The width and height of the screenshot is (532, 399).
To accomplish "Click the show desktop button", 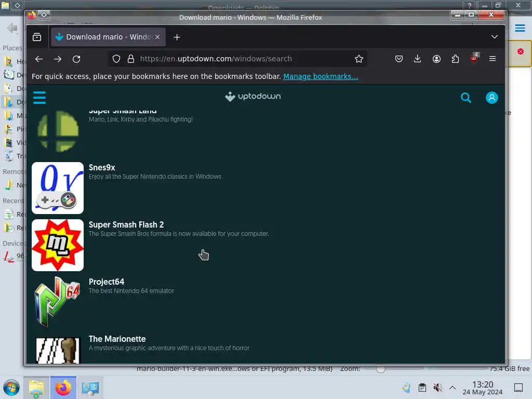I will [x=518, y=388].
